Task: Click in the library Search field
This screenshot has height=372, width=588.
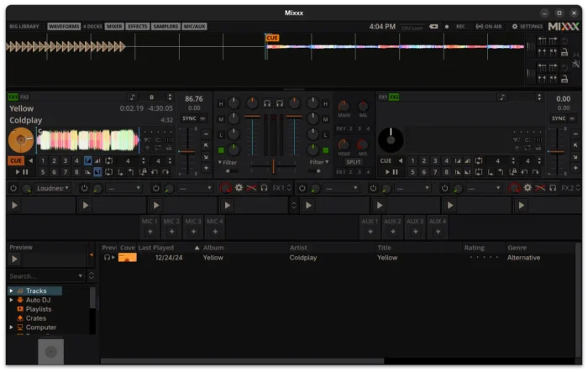Action: 42,275
